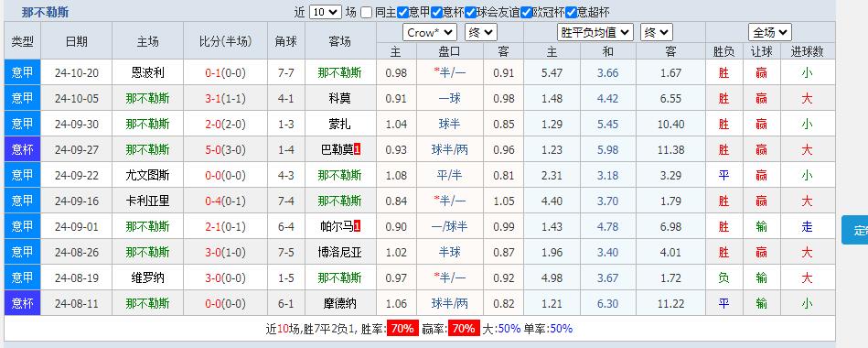
Task: Open away team 科莫 link
Action: click(x=340, y=98)
